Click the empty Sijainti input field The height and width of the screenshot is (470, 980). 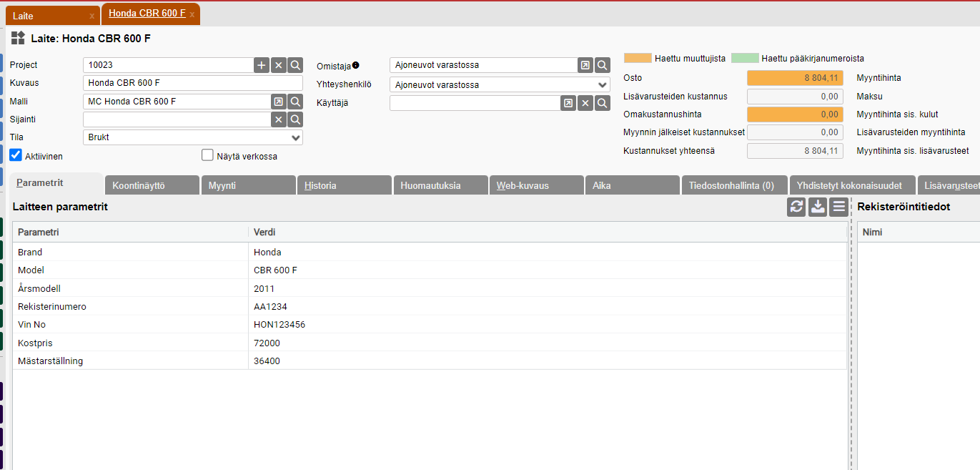[177, 119]
